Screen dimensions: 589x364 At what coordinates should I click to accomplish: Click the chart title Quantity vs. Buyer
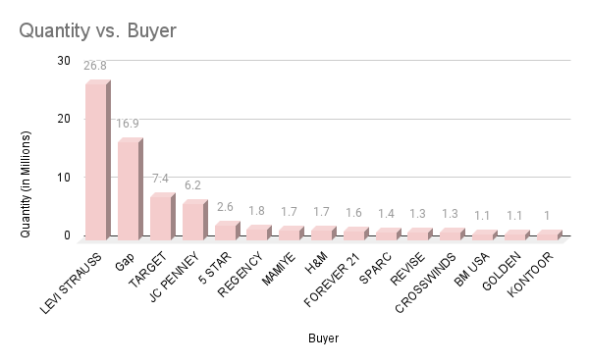click(97, 30)
